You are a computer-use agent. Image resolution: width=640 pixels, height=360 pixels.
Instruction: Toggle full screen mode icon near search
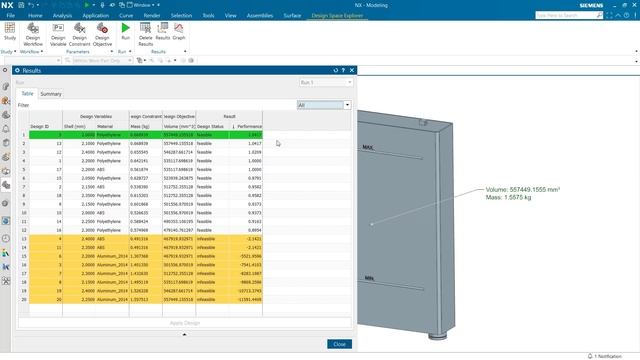tap(609, 15)
